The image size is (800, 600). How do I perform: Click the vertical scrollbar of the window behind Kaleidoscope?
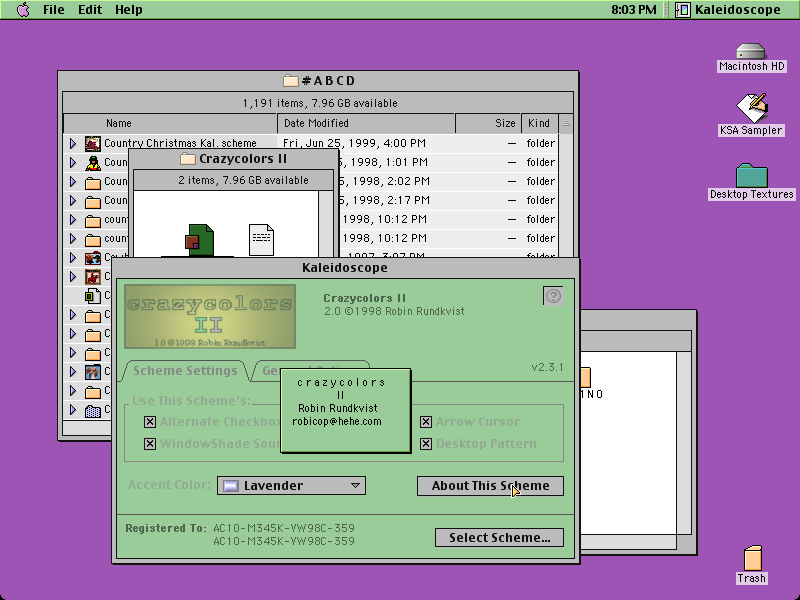point(684,442)
